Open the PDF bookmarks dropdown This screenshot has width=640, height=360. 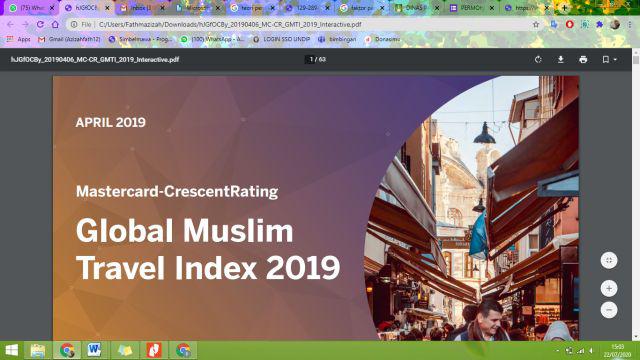[609, 60]
